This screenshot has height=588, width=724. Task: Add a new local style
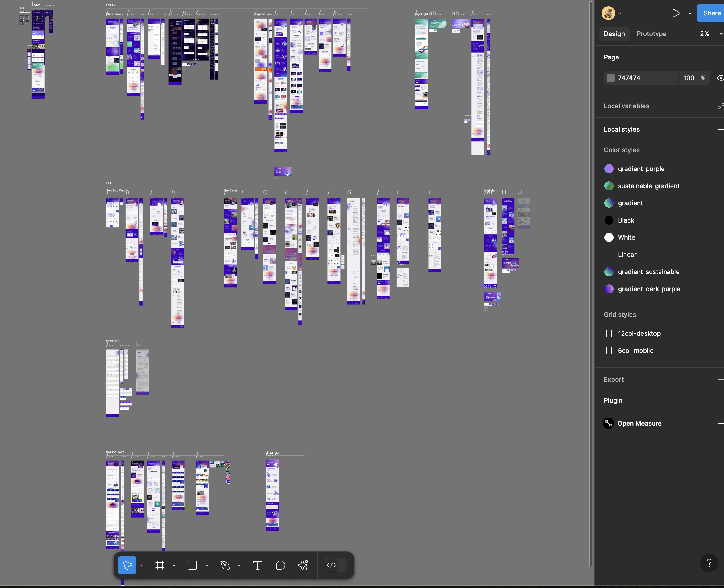[720, 129]
